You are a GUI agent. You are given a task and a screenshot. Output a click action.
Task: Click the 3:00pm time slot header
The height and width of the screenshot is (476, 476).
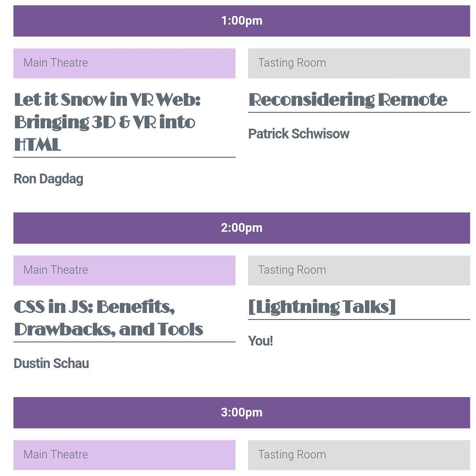[242, 413]
